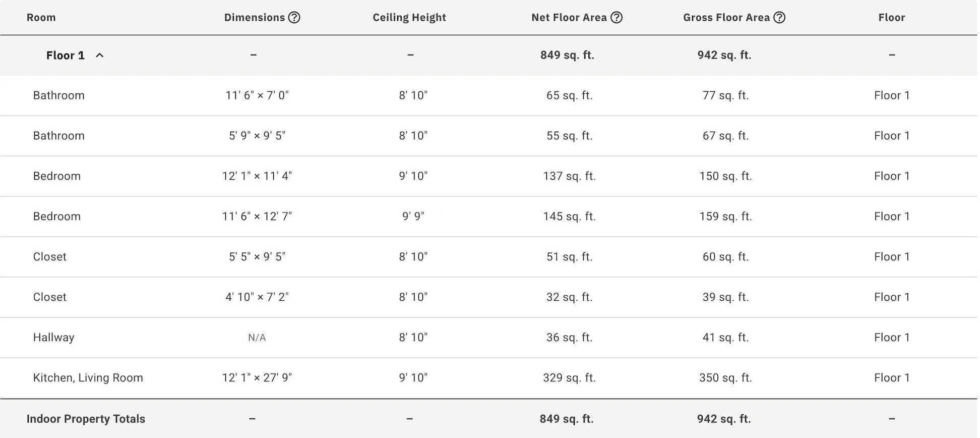The image size is (980, 438).
Task: Select the Ceiling Height column header
Action: pyautogui.click(x=409, y=18)
